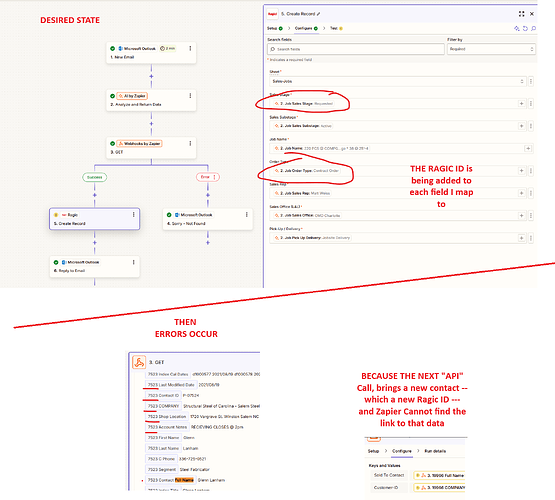555x500 pixels.
Task: Open the Error branch options menu
Action: 214,177
